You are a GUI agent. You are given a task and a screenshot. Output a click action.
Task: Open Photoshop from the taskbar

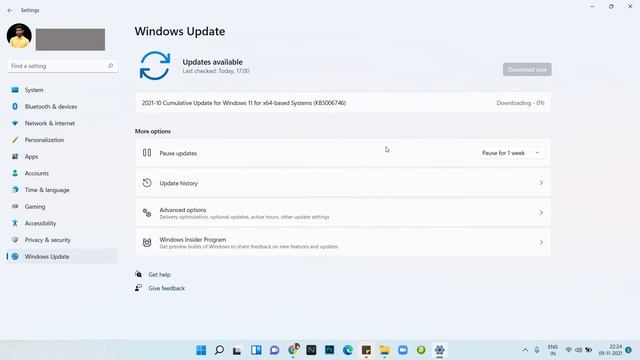coord(329,350)
